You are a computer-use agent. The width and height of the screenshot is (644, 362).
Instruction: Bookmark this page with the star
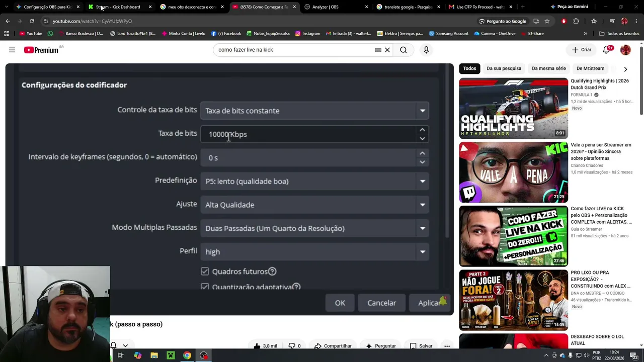[547, 21]
